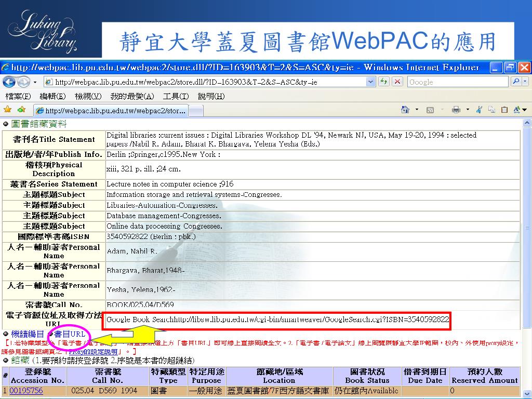The image size is (532, 399).
Task: Click the scrollbar down arrow
Action: [527, 394]
